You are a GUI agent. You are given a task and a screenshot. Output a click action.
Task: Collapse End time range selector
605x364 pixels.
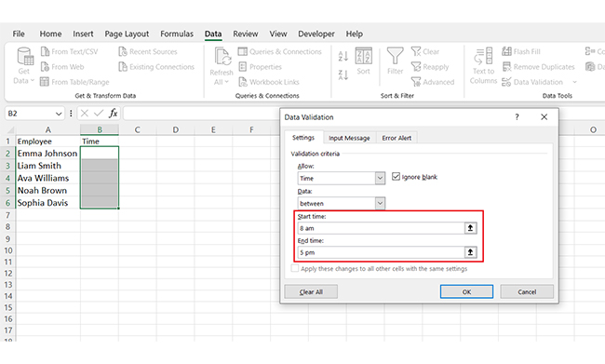click(470, 252)
